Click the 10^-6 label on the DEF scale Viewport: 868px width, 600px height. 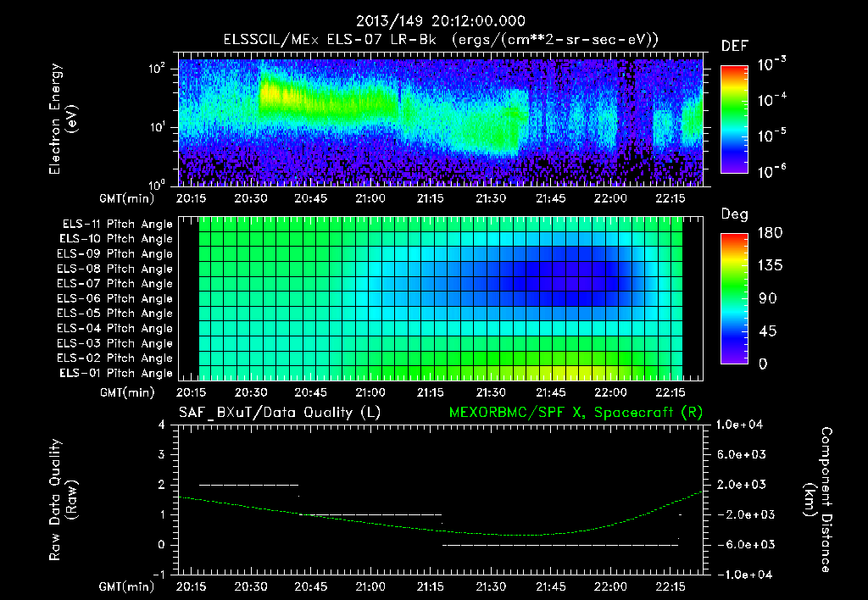pyautogui.click(x=771, y=171)
